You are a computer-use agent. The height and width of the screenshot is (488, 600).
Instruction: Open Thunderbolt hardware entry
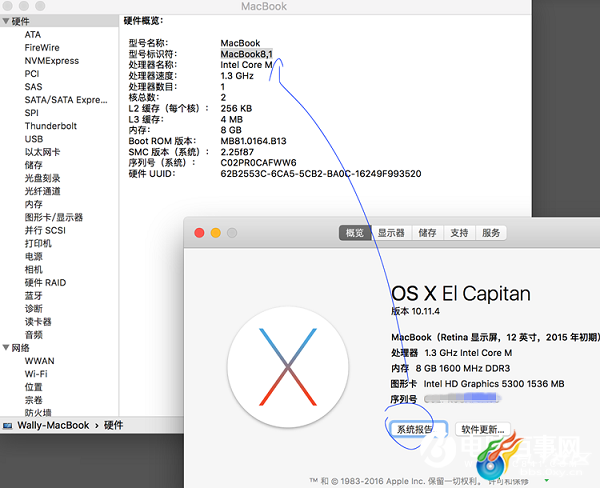51,126
